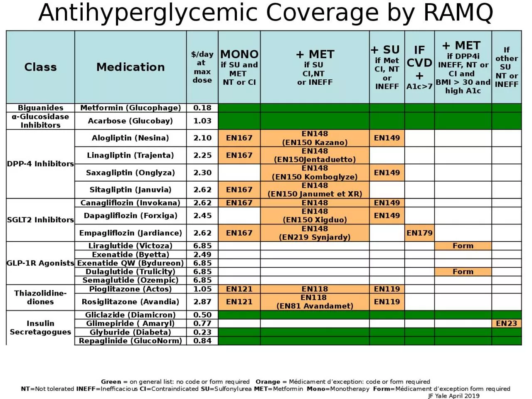Click the 0.18 price for Metformin
The width and height of the screenshot is (532, 399).
click(202, 108)
